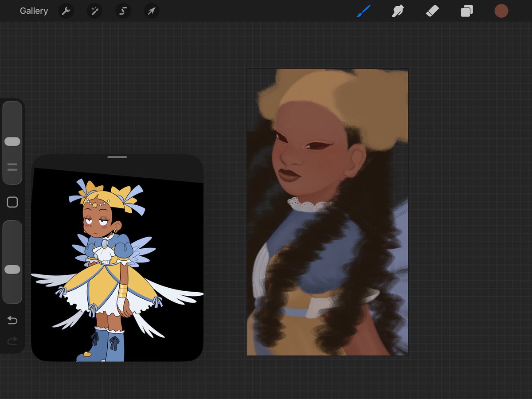Screen dimensions: 532x399
Task: Open the Actions wrench menu
Action: point(66,11)
